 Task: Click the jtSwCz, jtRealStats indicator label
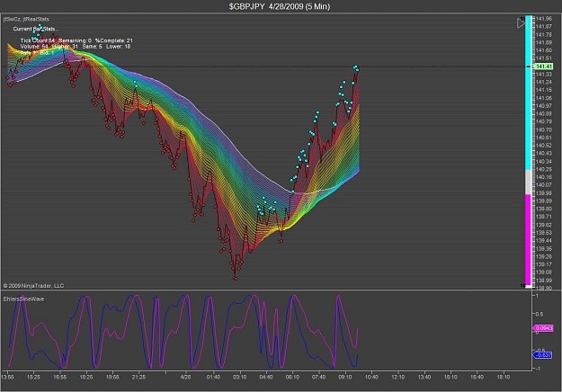26,19
